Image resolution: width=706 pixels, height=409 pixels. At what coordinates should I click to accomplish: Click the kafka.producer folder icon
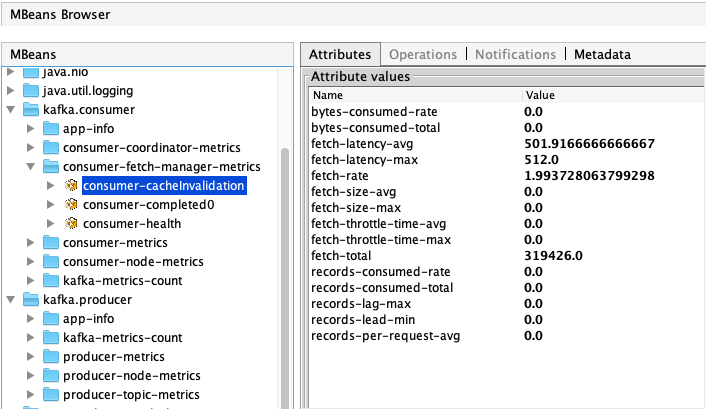(x=31, y=299)
